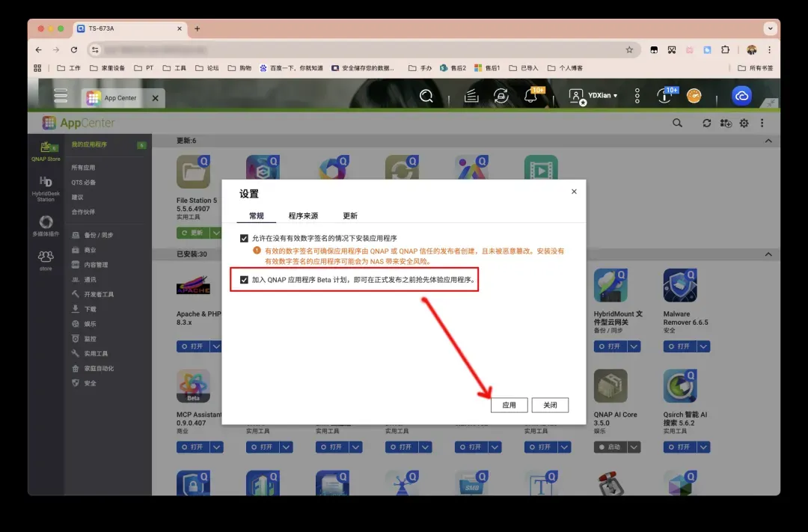This screenshot has width=808, height=532.
Task: Open the QTS main hamburger menu
Action: [x=61, y=97]
